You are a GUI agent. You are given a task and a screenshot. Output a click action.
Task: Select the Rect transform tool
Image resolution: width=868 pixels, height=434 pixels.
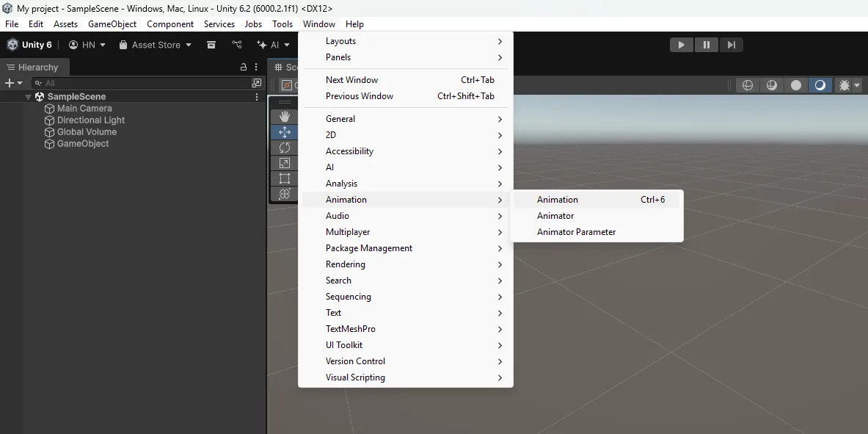pyautogui.click(x=285, y=178)
